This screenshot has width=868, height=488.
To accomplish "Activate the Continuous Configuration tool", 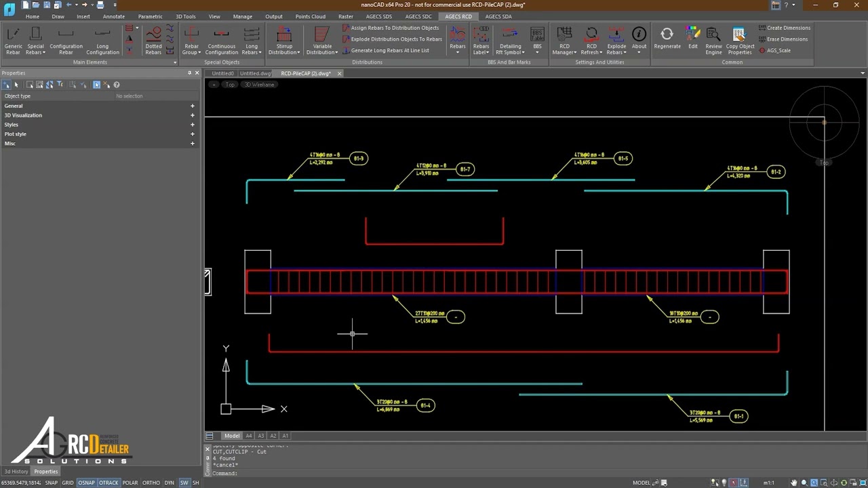I will (x=222, y=41).
